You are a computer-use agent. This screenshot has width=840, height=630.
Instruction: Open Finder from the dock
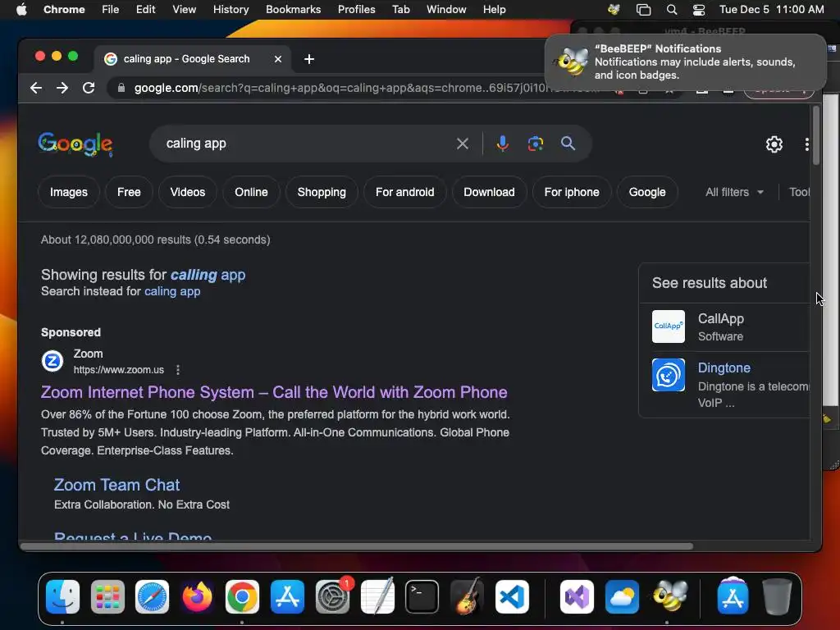pos(62,597)
